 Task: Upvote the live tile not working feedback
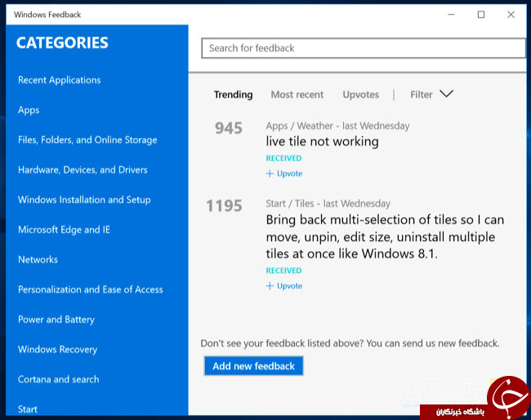click(284, 174)
